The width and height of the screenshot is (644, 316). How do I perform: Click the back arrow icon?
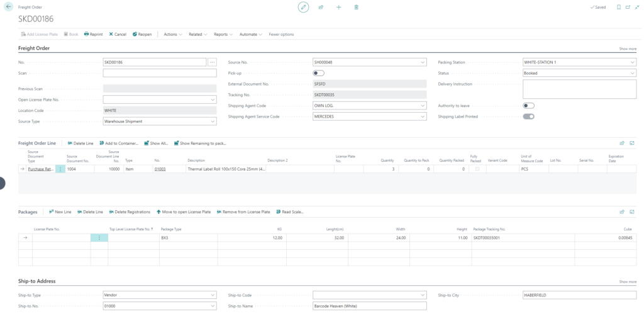click(9, 6)
